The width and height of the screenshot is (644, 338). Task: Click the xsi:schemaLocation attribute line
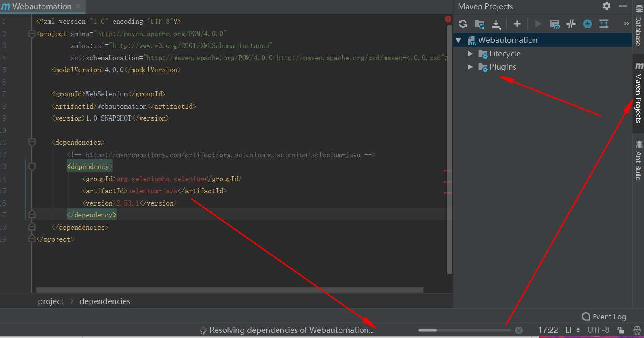pyautogui.click(x=259, y=58)
